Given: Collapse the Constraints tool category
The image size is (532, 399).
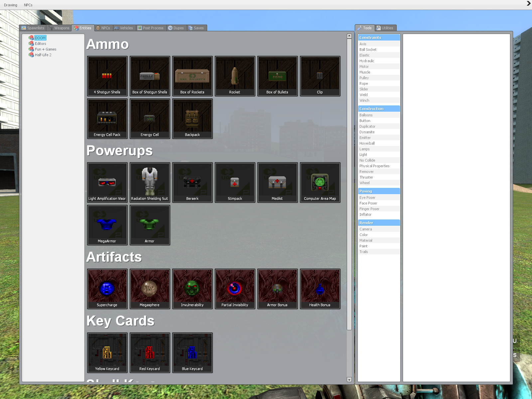Looking at the screenshot, I should tap(379, 38).
